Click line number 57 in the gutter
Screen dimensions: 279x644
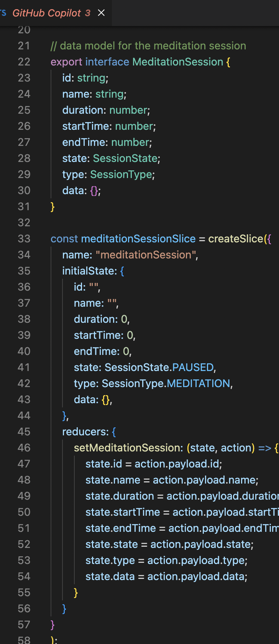tap(24, 624)
